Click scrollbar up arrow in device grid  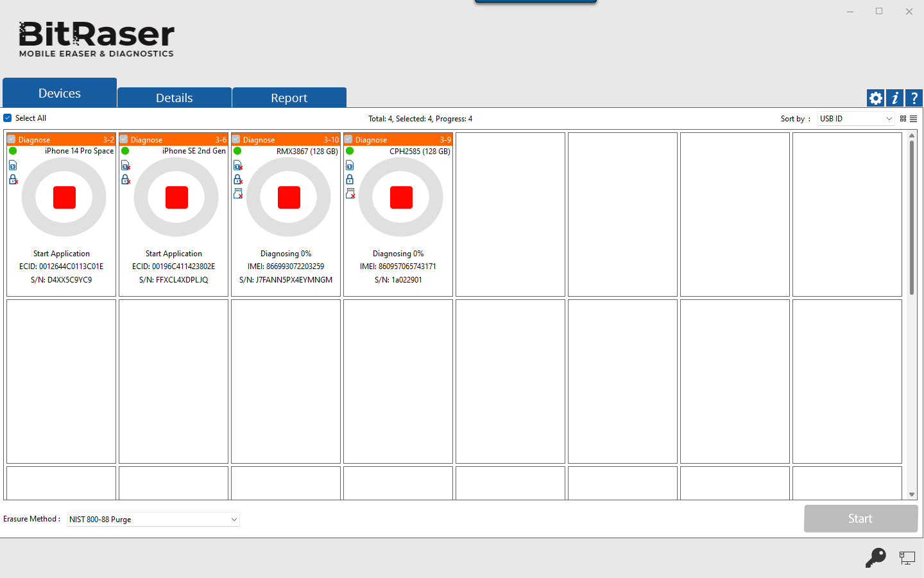[x=912, y=136]
